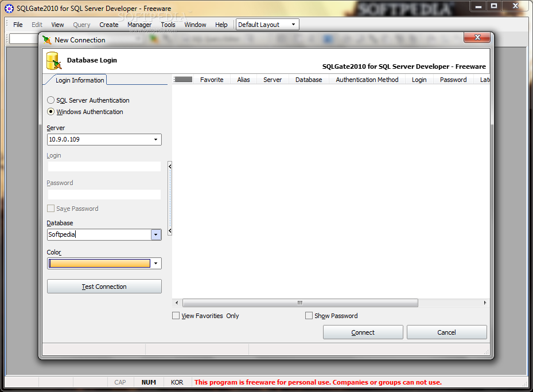Close New Connection dialog with red X
Screen dimensions: 533x392
pos(477,37)
